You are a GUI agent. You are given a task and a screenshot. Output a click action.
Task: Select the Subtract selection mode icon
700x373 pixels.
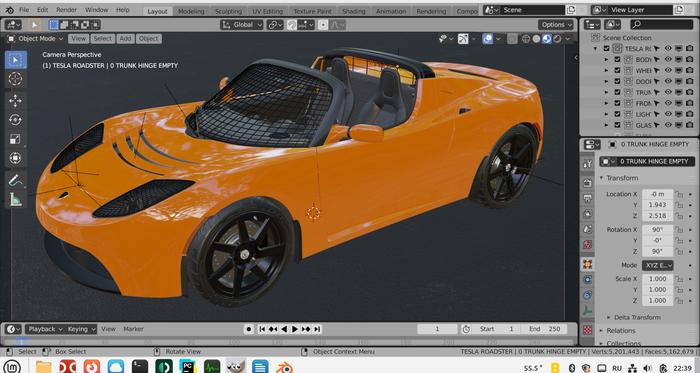click(x=75, y=25)
